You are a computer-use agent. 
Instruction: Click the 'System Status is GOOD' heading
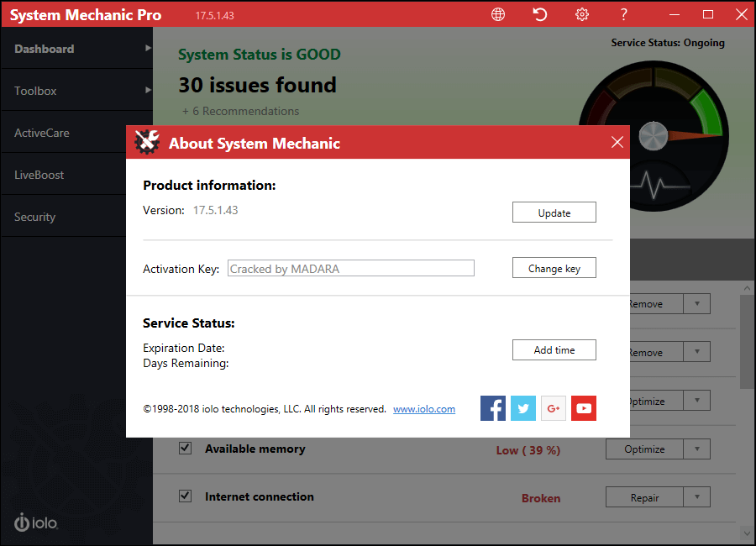pyautogui.click(x=260, y=54)
